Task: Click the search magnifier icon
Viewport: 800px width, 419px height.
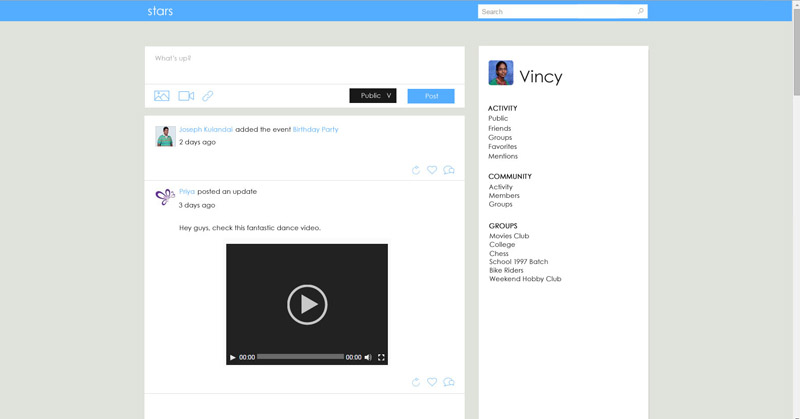Action: (640, 11)
